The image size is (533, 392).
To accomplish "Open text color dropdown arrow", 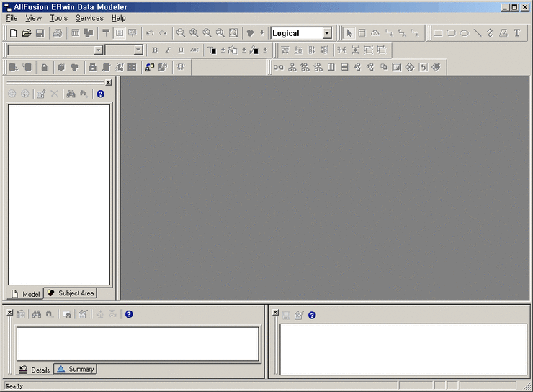I will pyautogui.click(x=223, y=50).
